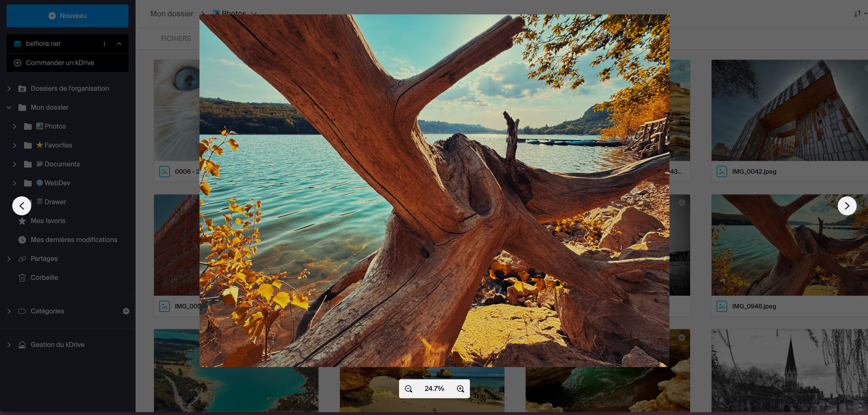Expand the Favorites folder
868x415 pixels.
14,145
